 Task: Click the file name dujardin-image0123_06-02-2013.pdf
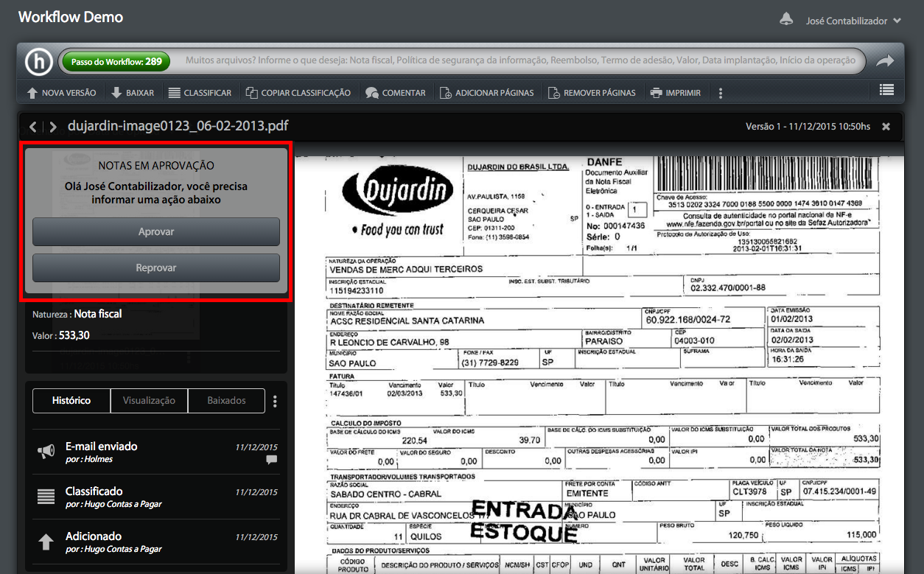pyautogui.click(x=178, y=127)
